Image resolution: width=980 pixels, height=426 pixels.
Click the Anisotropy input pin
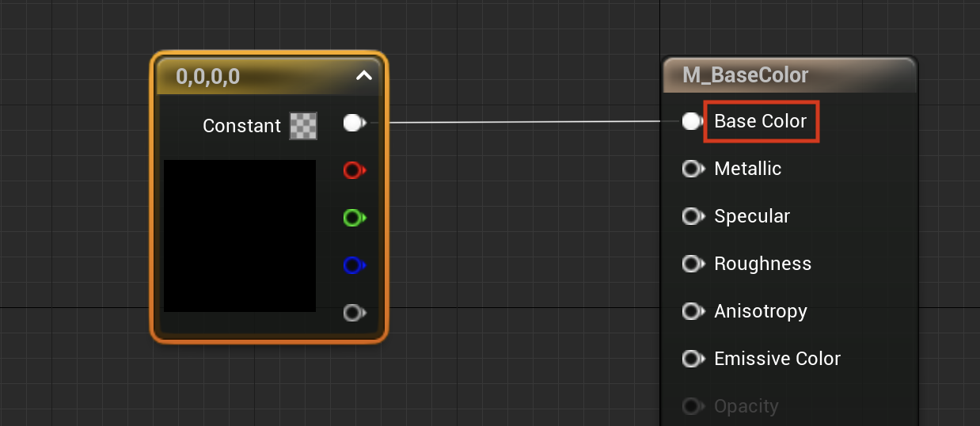click(x=693, y=311)
